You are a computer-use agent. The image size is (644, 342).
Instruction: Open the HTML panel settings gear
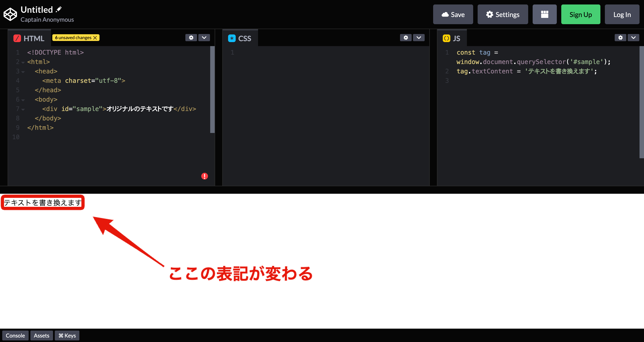point(191,38)
